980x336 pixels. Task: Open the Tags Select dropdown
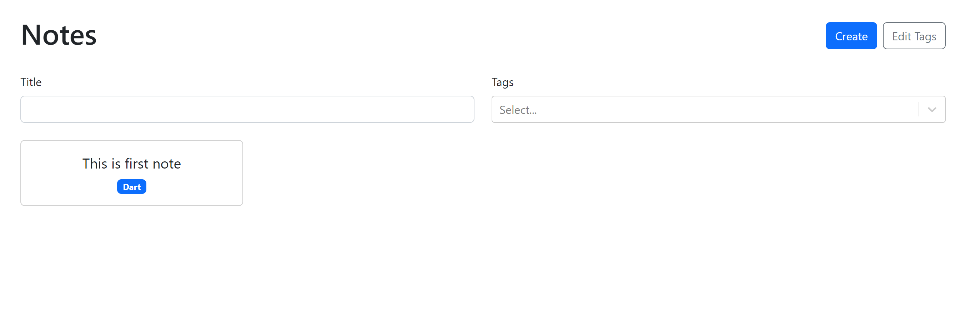pos(685,110)
